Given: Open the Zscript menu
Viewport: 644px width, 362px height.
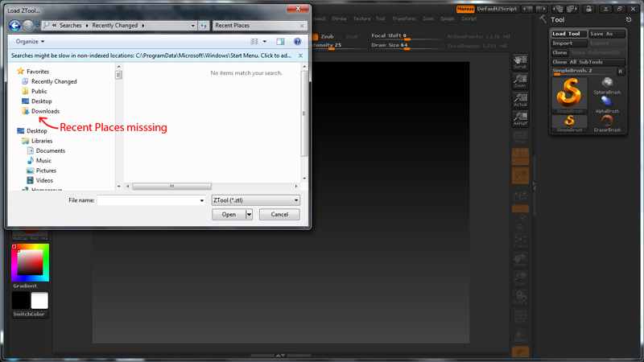Looking at the screenshot, I should point(469,19).
